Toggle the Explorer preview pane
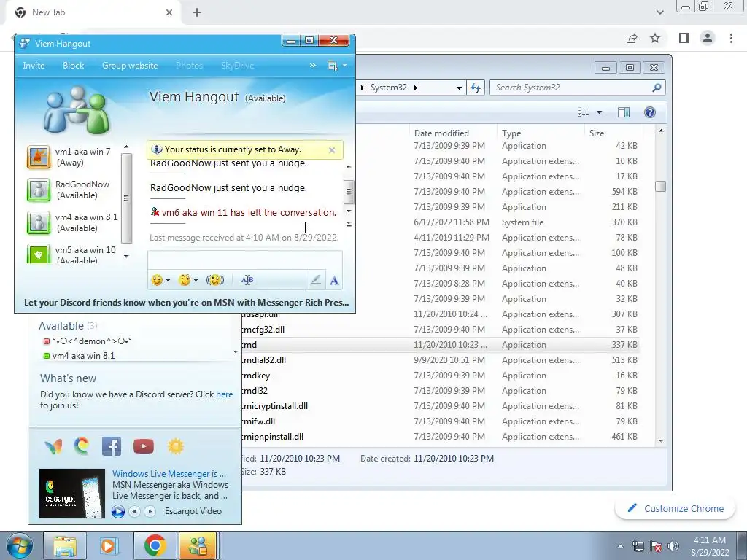Viewport: 747px width, 560px height. (624, 112)
